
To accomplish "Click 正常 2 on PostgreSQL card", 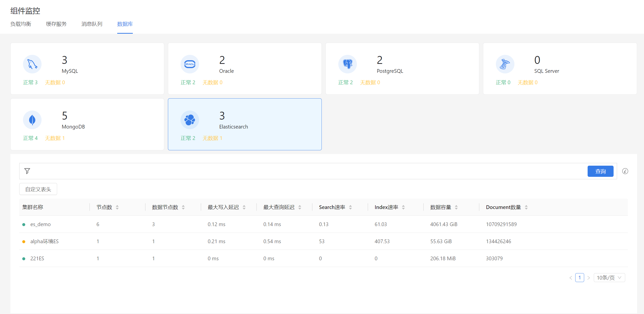I will 345,82.
